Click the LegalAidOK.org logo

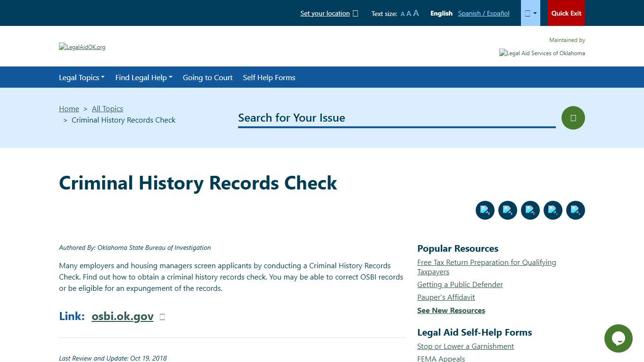tap(82, 47)
